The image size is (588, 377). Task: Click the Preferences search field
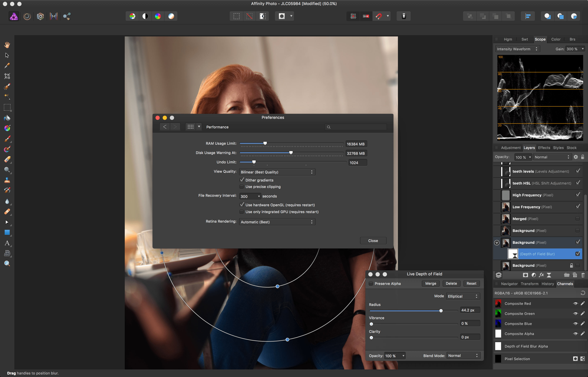click(x=355, y=127)
